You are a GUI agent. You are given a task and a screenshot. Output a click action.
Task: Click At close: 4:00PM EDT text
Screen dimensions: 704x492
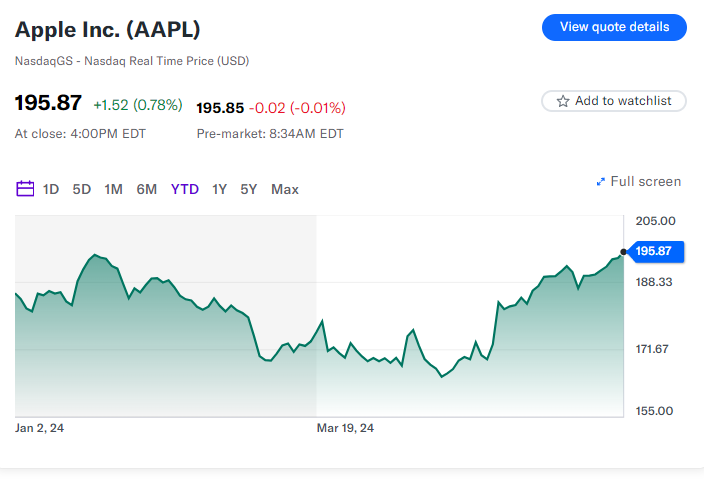click(80, 134)
